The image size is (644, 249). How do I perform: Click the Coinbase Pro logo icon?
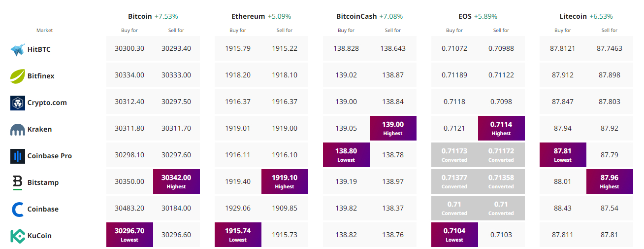pos(18,156)
